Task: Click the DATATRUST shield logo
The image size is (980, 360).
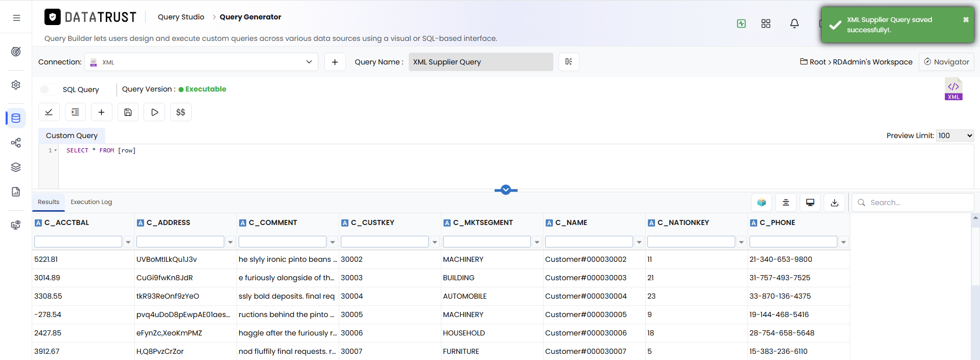Action: 53,17
